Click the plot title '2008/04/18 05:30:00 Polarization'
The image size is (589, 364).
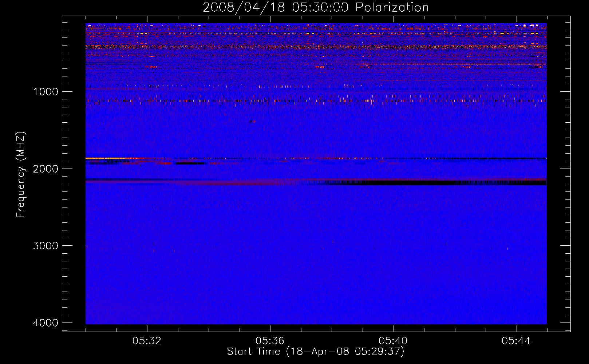(316, 8)
